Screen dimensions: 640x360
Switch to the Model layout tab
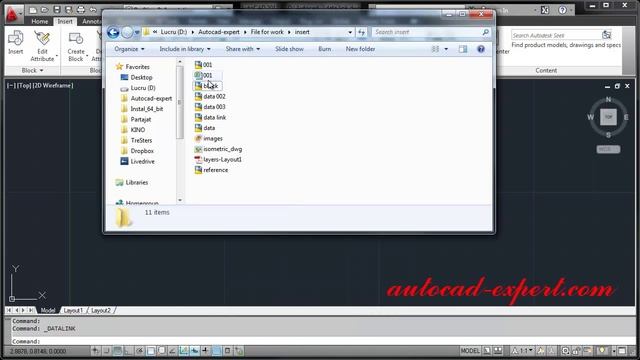click(x=48, y=310)
